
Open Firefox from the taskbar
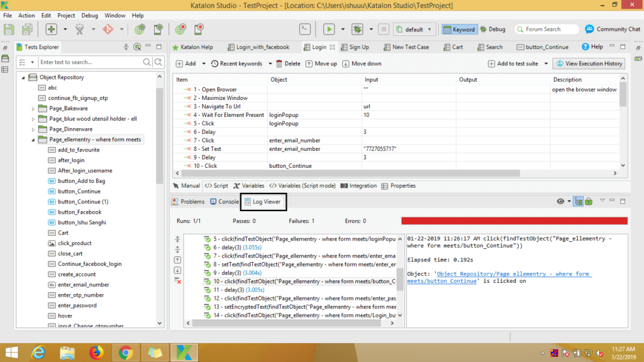[x=96, y=353]
